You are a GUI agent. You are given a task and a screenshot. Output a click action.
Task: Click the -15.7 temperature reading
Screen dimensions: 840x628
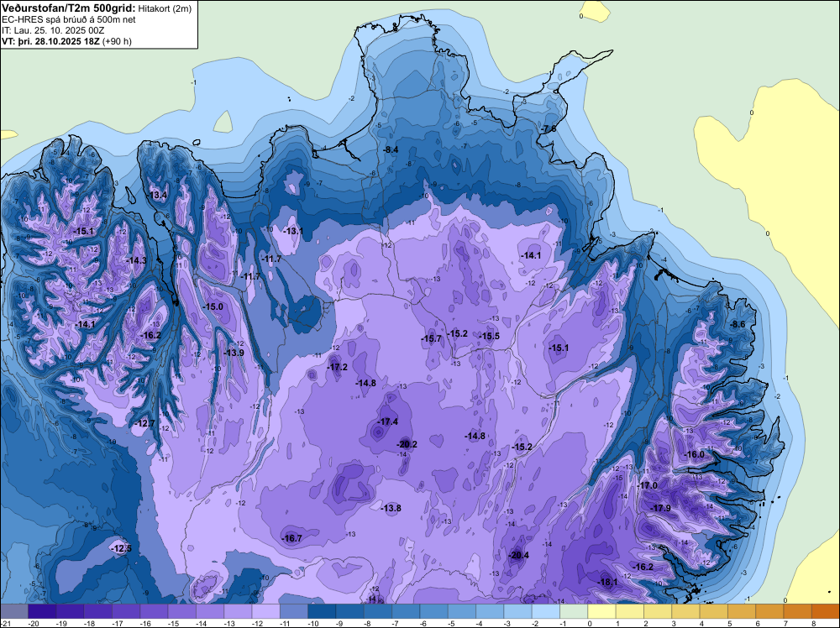[431, 339]
